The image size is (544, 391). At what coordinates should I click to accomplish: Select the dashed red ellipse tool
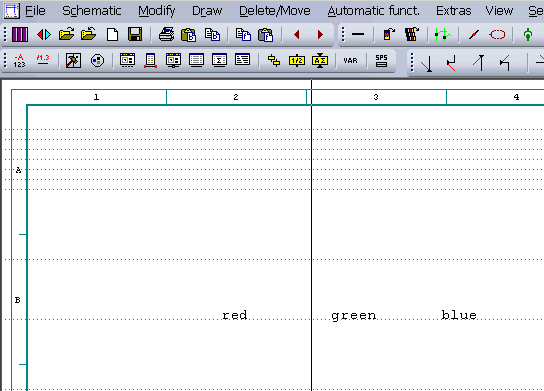(x=497, y=35)
